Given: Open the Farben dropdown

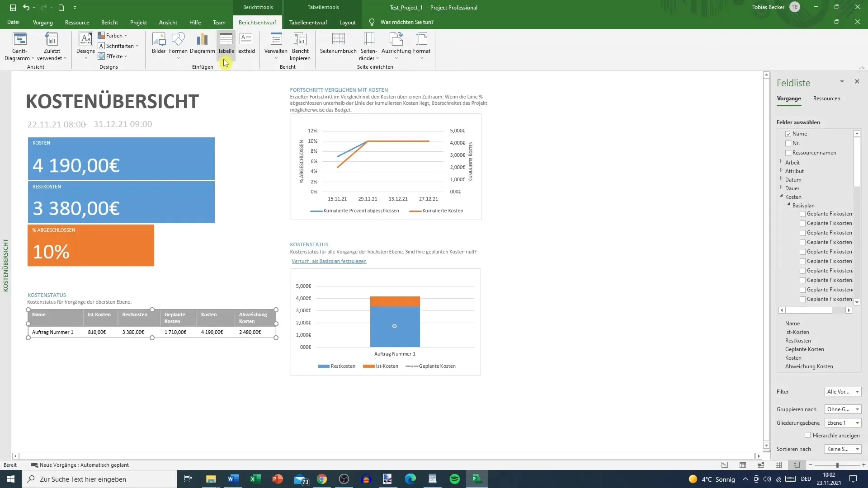Looking at the screenshot, I should point(113,35).
